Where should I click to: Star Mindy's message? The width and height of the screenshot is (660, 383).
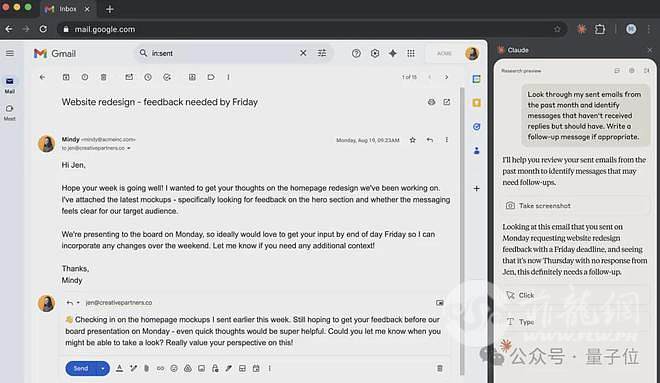pos(412,140)
